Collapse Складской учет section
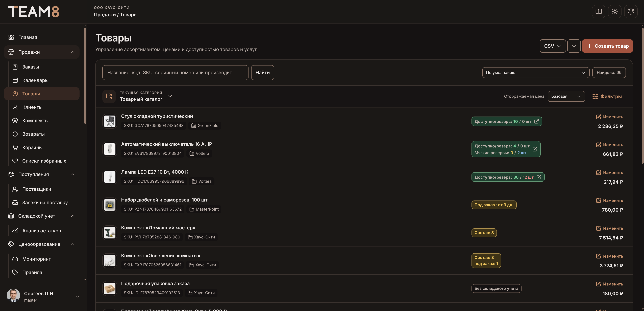The width and height of the screenshot is (644, 311). [x=73, y=216]
